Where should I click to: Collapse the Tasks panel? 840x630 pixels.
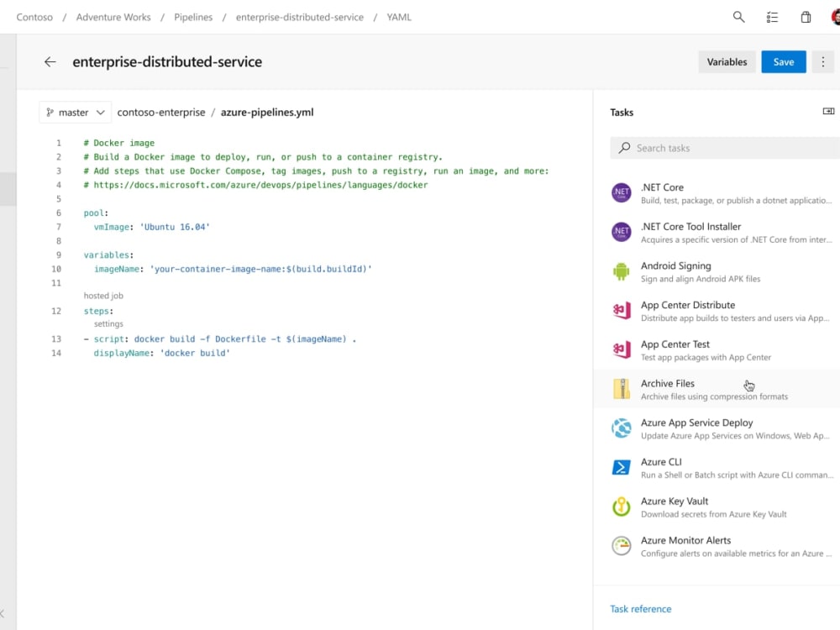[828, 111]
